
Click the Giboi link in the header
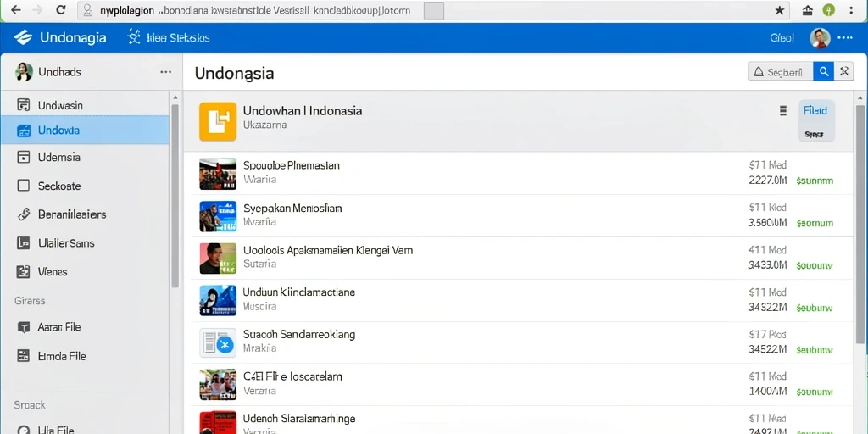click(x=782, y=37)
